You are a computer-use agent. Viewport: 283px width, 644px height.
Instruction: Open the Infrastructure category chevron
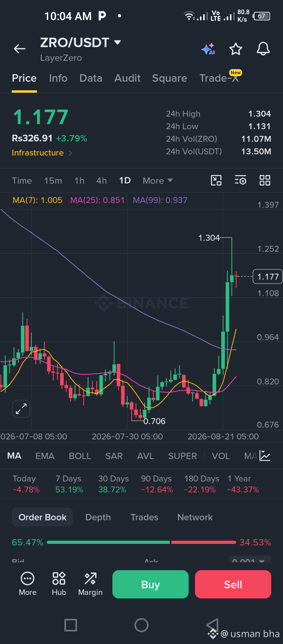pyautogui.click(x=70, y=153)
